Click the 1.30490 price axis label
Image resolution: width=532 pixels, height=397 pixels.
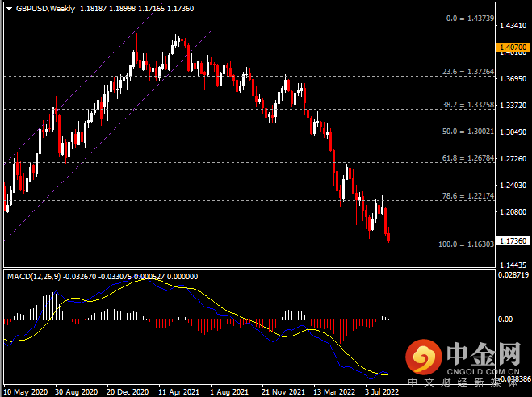click(513, 132)
